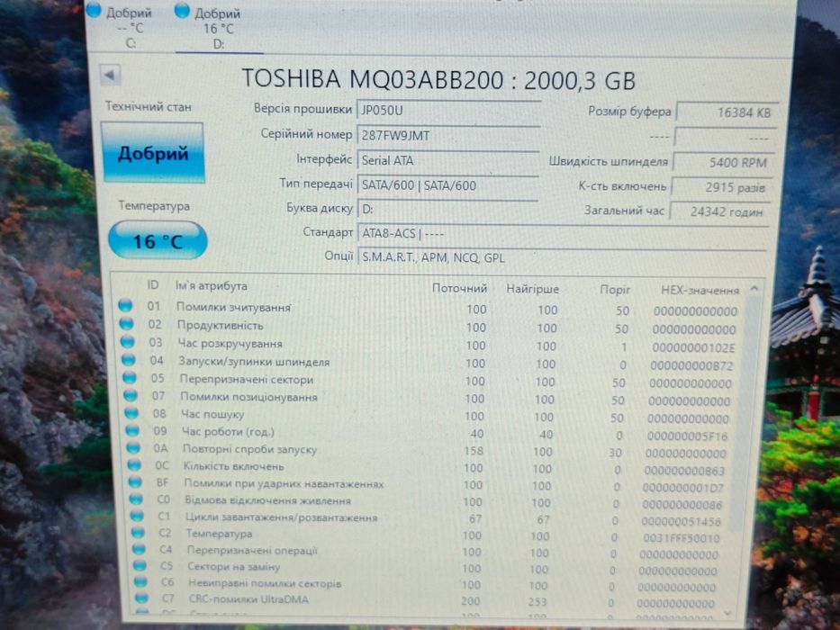Click the Поточний column header
The image size is (840, 630).
click(x=459, y=288)
